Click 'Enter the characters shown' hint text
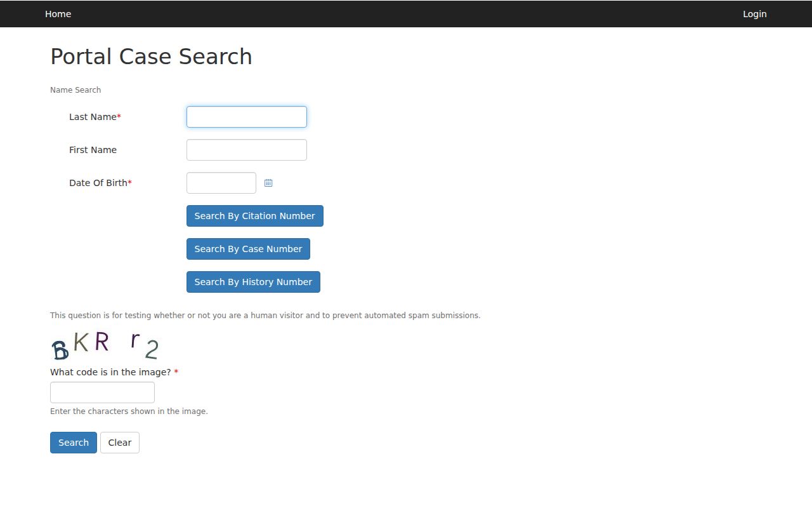Screen dimensions: 812x508 tap(129, 411)
